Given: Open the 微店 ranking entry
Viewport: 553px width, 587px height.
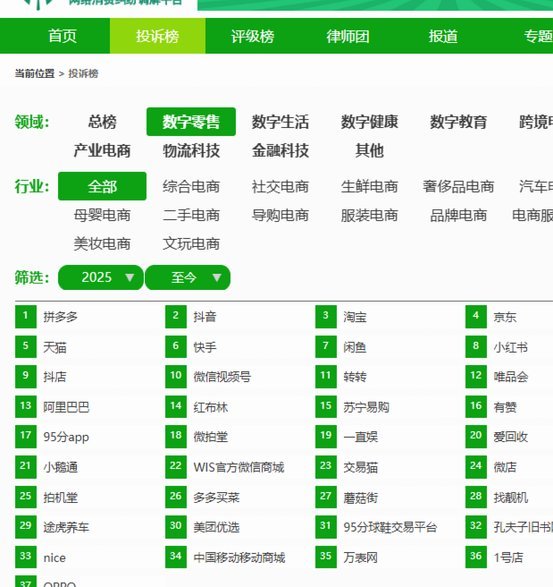Looking at the screenshot, I should (505, 467).
